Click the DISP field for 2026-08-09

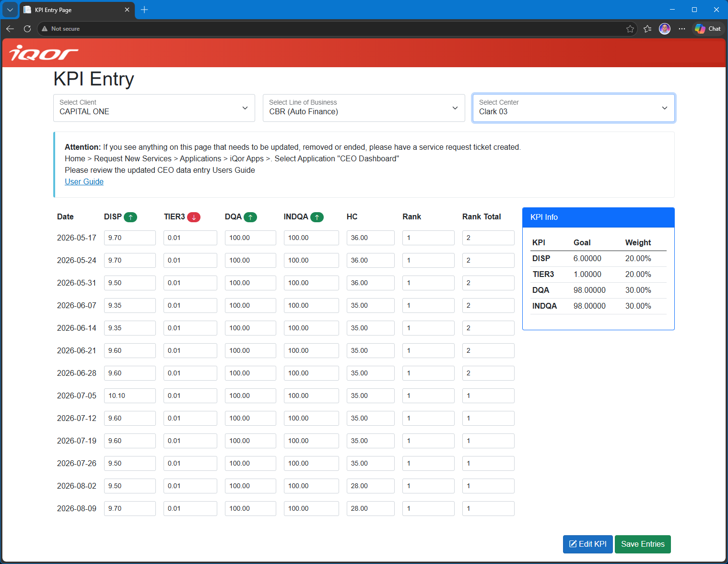pos(130,508)
